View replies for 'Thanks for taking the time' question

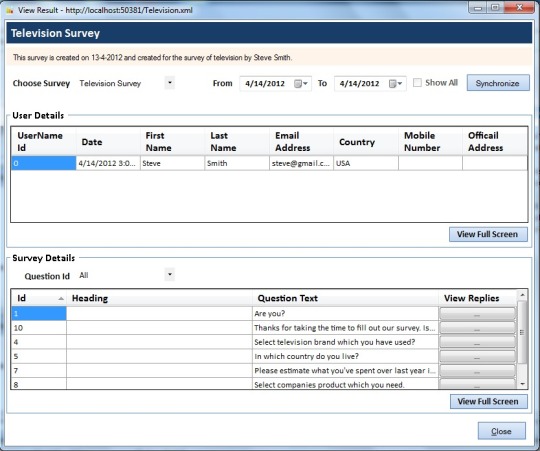[477, 328]
